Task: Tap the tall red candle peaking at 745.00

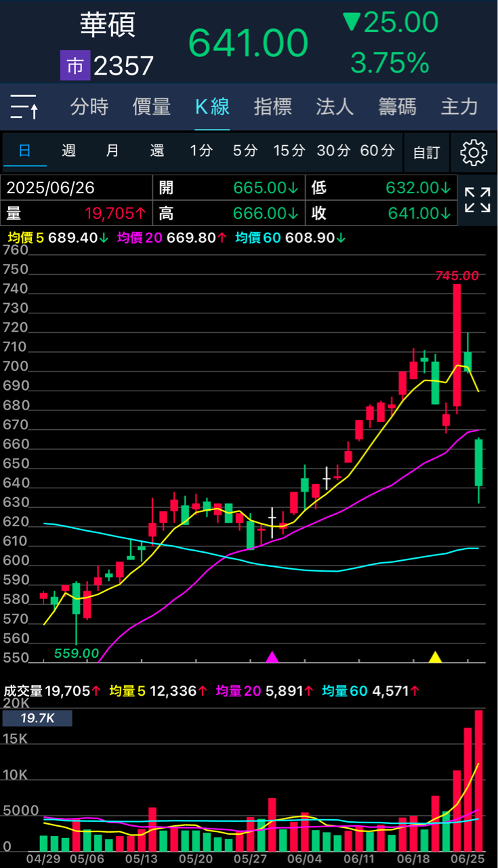Action: (457, 345)
